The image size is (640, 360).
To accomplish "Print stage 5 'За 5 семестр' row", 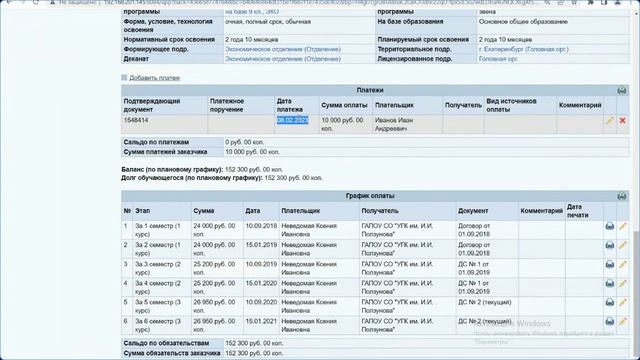I will (609, 302).
